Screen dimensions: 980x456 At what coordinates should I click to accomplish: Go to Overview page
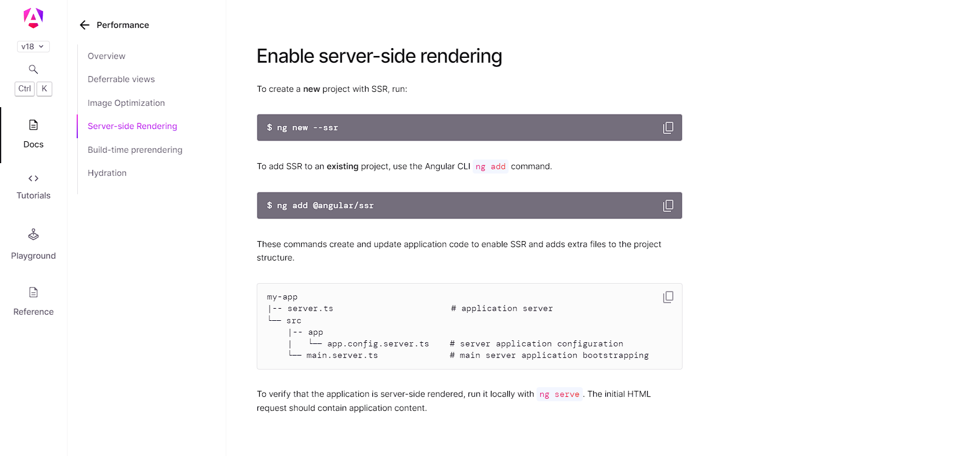[106, 56]
